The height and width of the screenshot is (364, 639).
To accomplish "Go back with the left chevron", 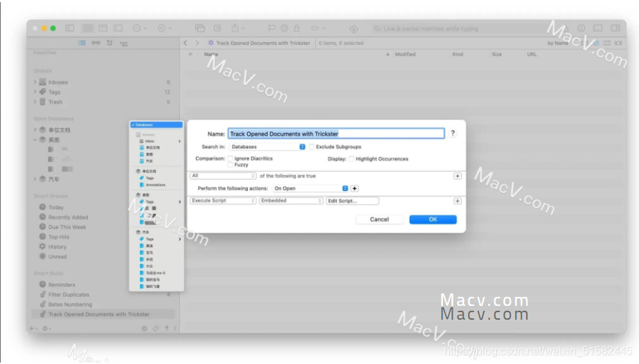I will [x=186, y=43].
